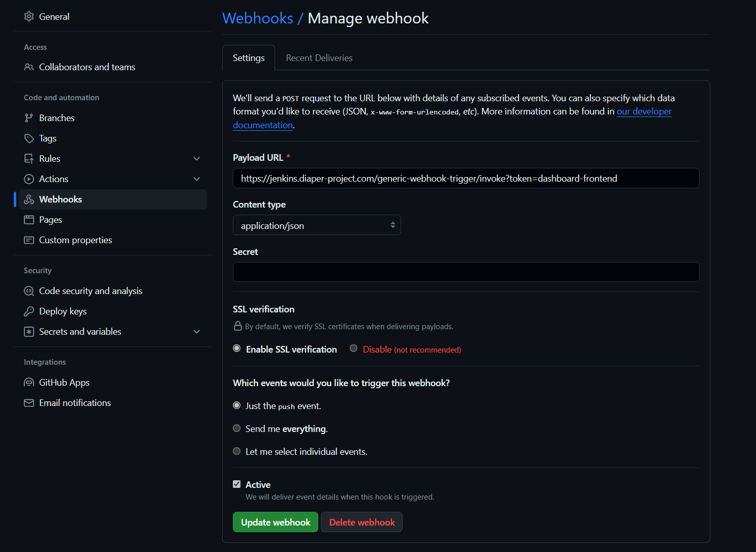Click the Secret input field
Image resolution: width=756 pixels, height=552 pixels.
[466, 272]
